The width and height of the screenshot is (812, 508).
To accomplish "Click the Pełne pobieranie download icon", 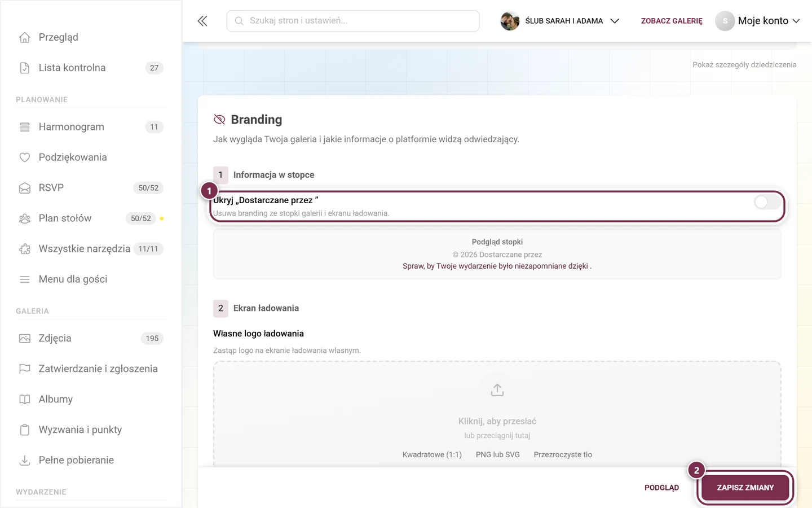I will [25, 461].
